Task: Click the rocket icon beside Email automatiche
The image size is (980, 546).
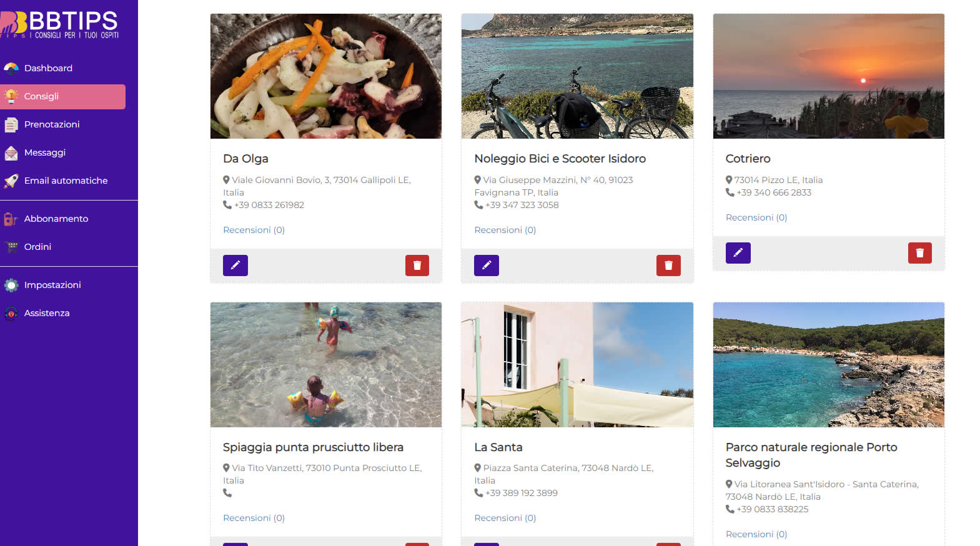Action: tap(11, 181)
